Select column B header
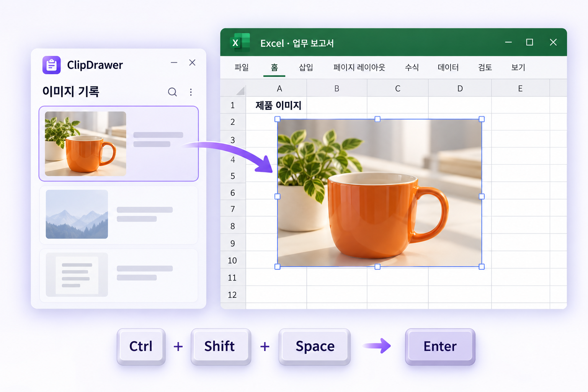Image resolution: width=588 pixels, height=392 pixels. pos(337,88)
